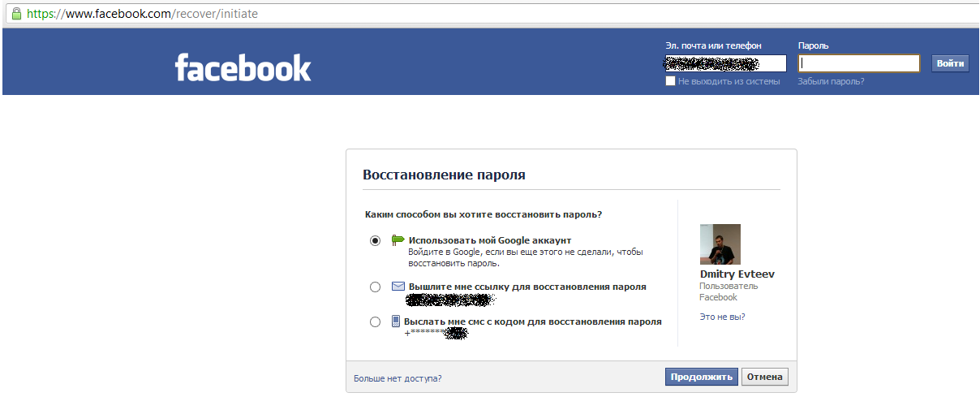Screen dimensions: 980x397
Task: Select the email recovery link radio button
Action: 375,287
